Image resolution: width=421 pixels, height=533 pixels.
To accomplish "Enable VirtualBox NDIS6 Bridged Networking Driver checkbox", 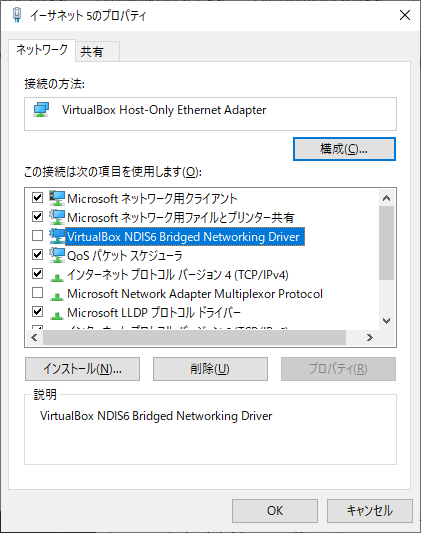I will click(x=37, y=235).
